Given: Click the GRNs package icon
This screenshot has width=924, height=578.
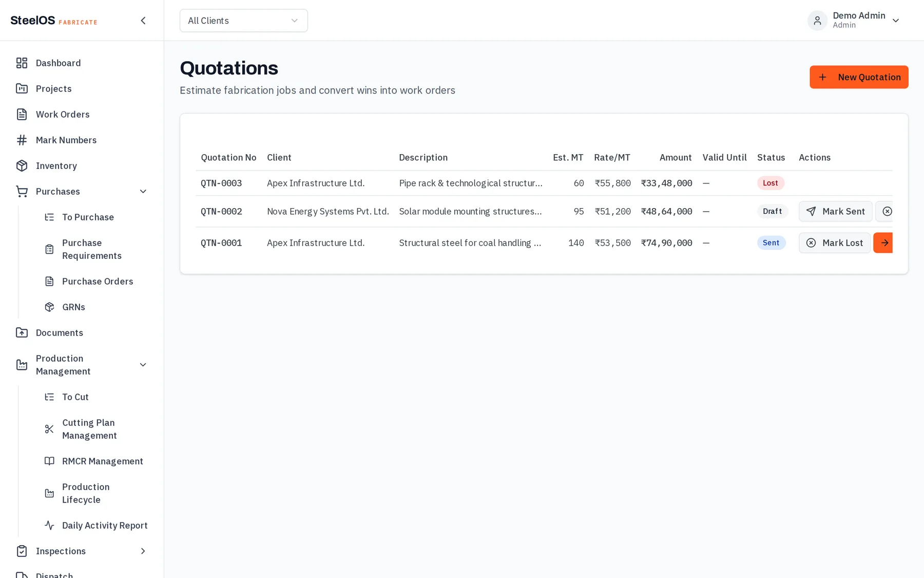Looking at the screenshot, I should click(x=49, y=307).
